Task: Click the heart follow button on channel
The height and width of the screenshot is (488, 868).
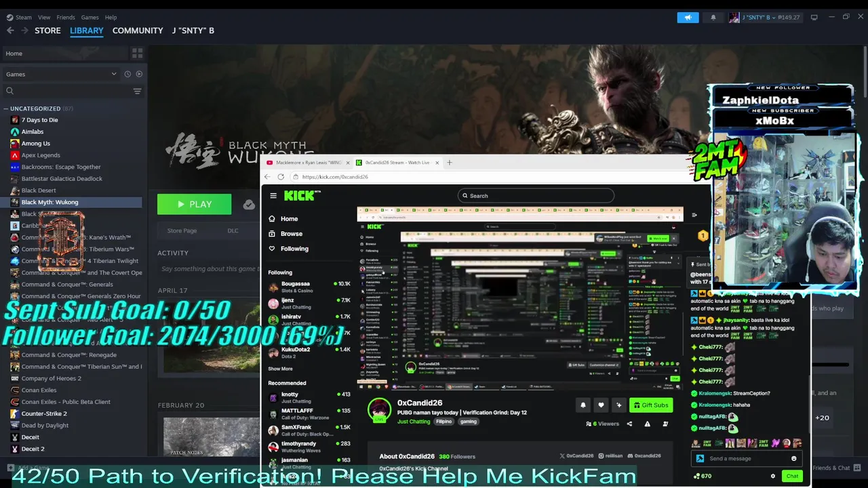Action: [x=601, y=405]
